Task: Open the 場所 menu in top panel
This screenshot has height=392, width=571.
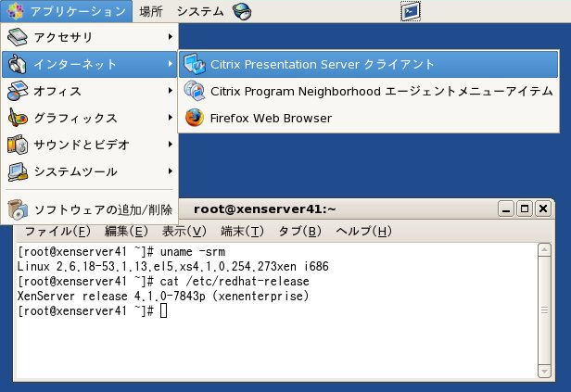Action: click(151, 11)
